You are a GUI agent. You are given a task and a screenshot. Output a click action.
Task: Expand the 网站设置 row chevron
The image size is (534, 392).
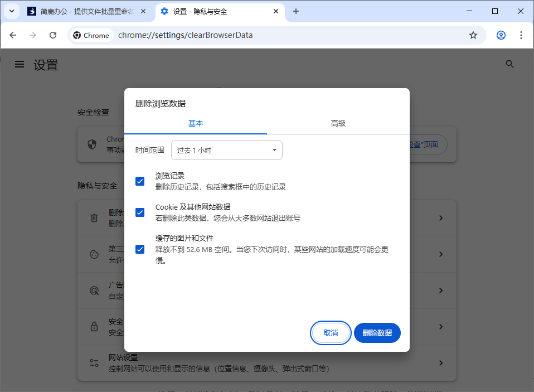(441, 362)
